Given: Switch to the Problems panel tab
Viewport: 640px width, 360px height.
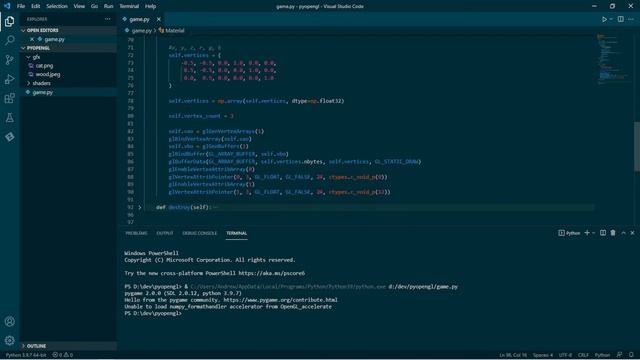Looking at the screenshot, I should tap(136, 233).
